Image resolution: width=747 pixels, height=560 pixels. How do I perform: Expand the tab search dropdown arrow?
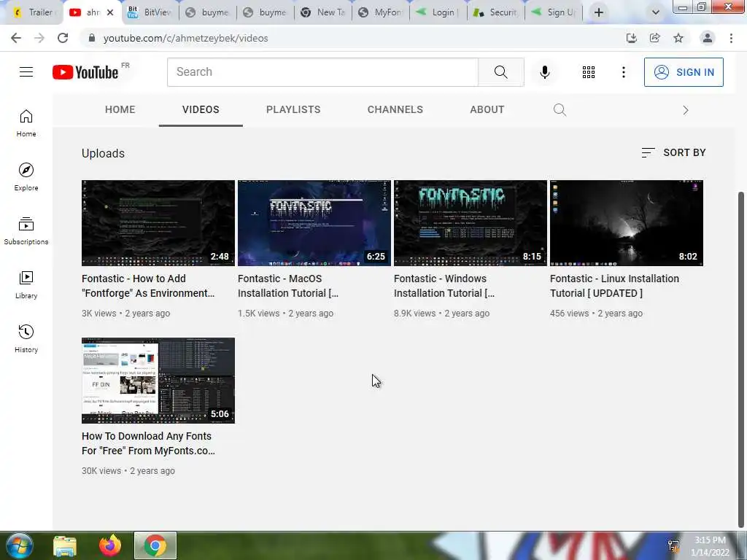[x=656, y=12]
